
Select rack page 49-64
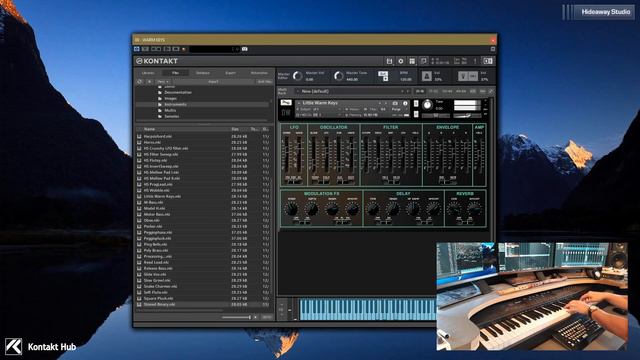[x=461, y=91]
